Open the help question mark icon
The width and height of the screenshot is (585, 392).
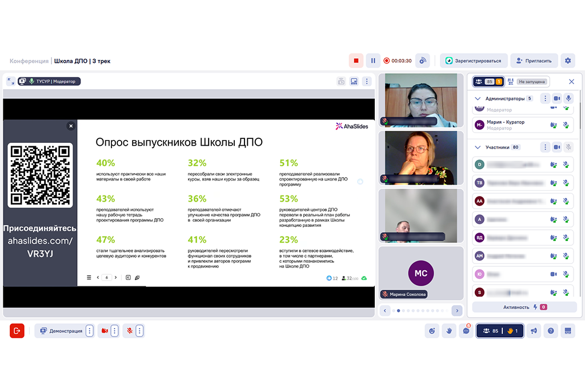point(551,331)
